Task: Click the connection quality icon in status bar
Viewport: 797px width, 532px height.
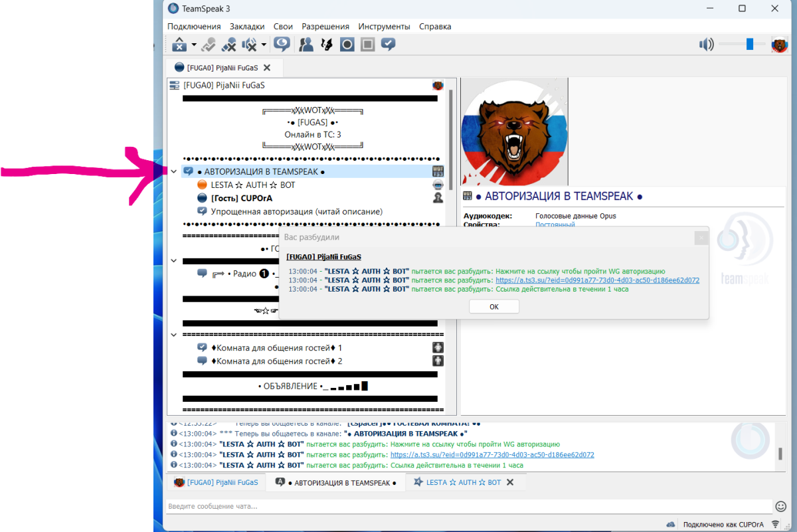Action: click(x=776, y=524)
